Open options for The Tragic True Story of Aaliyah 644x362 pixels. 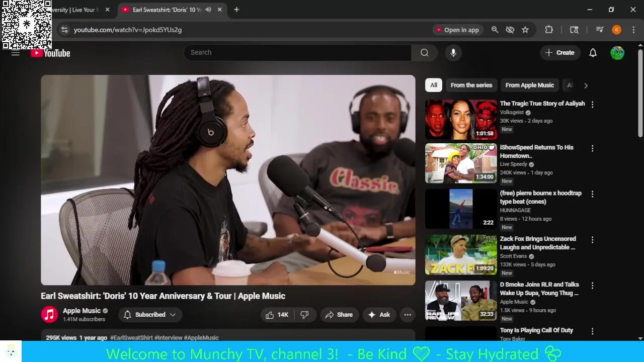point(592,105)
